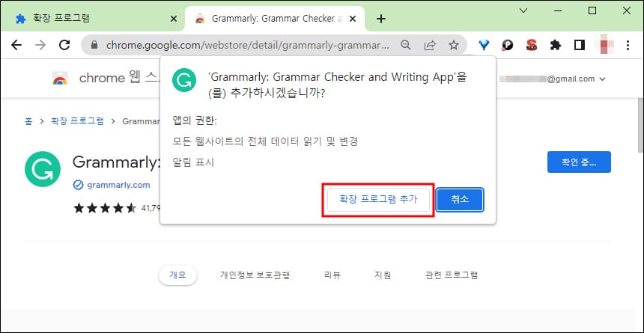Minimize the Chrome window
Viewport: 644px width, 333px height.
coord(557,11)
